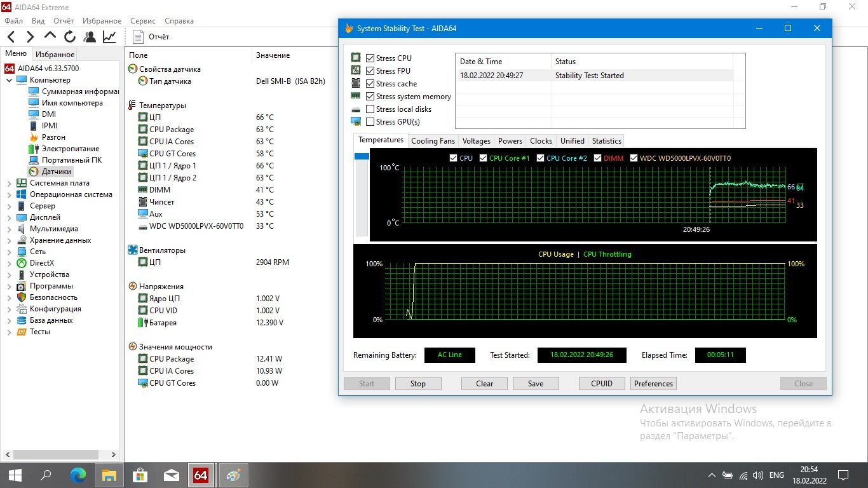Open the user profile toolbar icon
The height and width of the screenshot is (488, 868).
(x=90, y=37)
